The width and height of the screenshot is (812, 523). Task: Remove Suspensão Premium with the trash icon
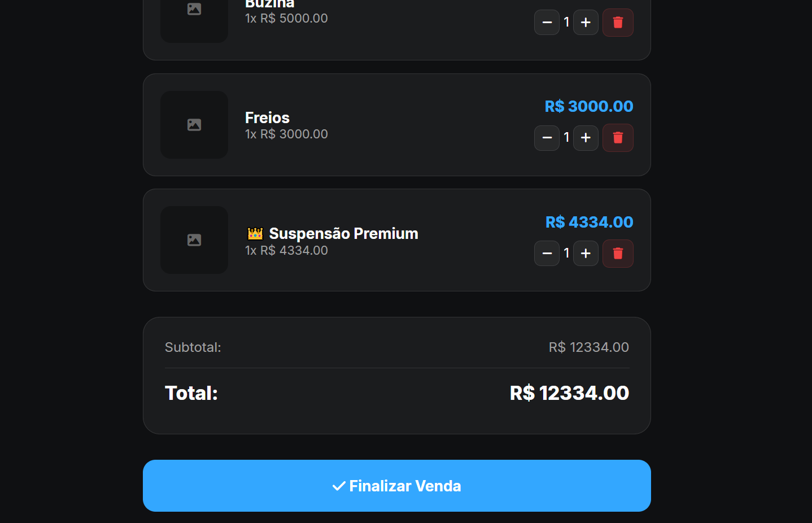point(618,254)
